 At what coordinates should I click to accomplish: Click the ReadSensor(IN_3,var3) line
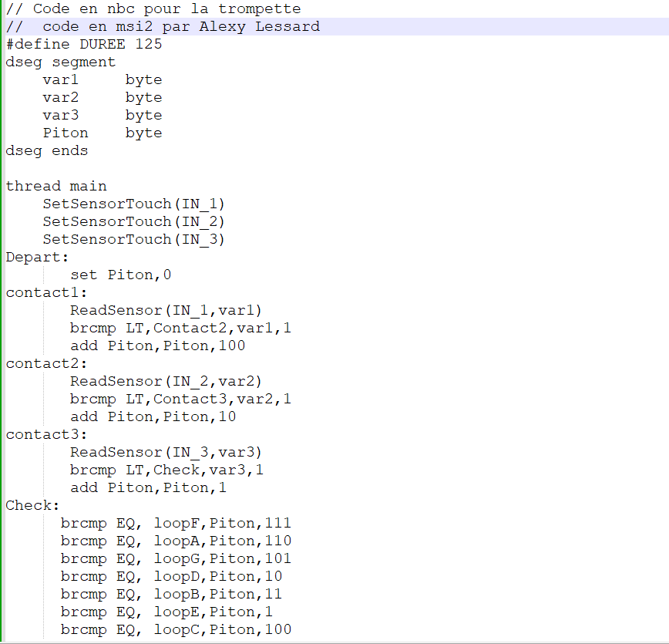click(x=166, y=452)
